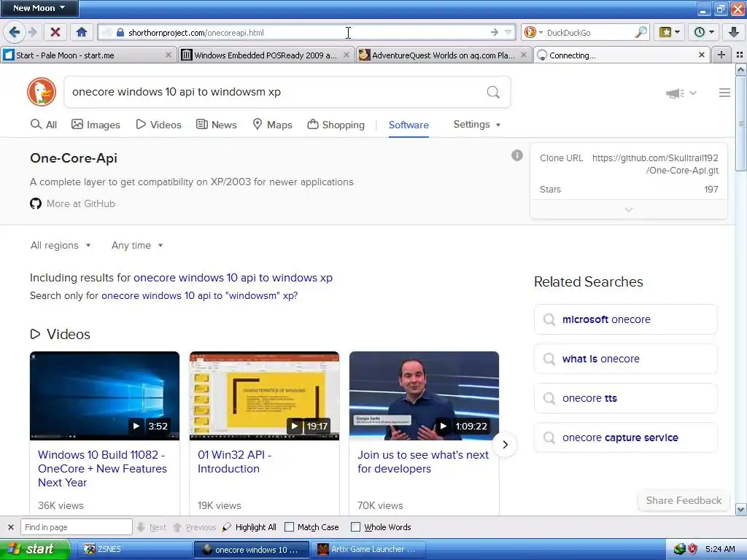
Task: Open the DuckDuckGo search engine selector
Action: tap(533, 32)
